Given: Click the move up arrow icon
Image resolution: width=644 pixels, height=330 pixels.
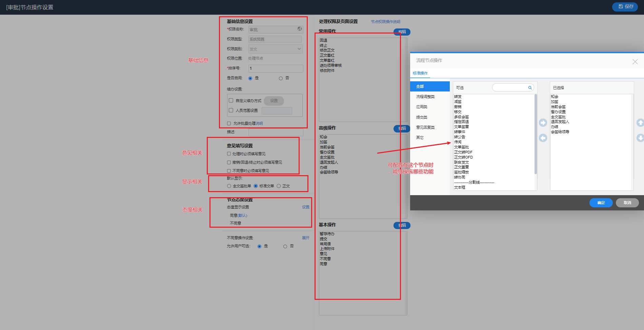Looking at the screenshot, I should (x=640, y=123).
